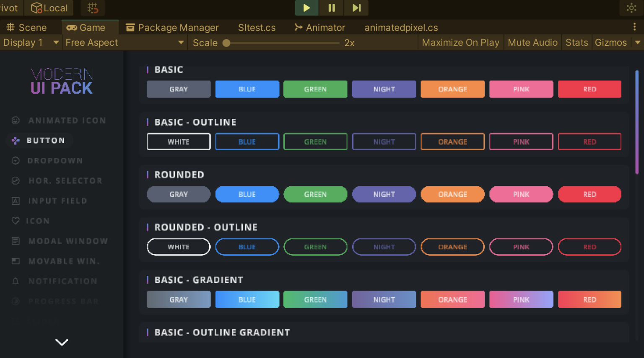Open the Notification demo section
Viewport: 644px width, 358px height.
[63, 281]
